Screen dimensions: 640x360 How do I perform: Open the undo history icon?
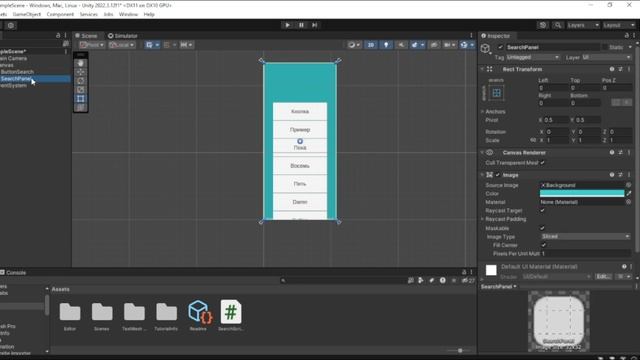coord(542,25)
